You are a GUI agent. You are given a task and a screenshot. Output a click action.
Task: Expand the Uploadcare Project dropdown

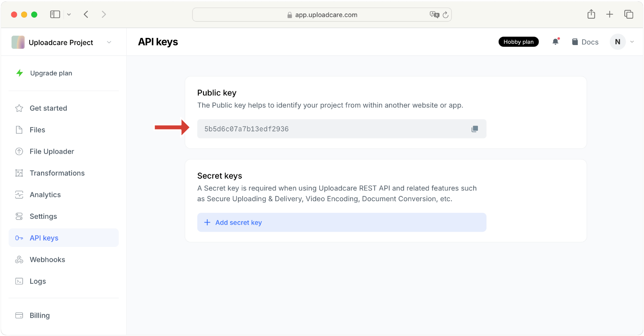(109, 42)
